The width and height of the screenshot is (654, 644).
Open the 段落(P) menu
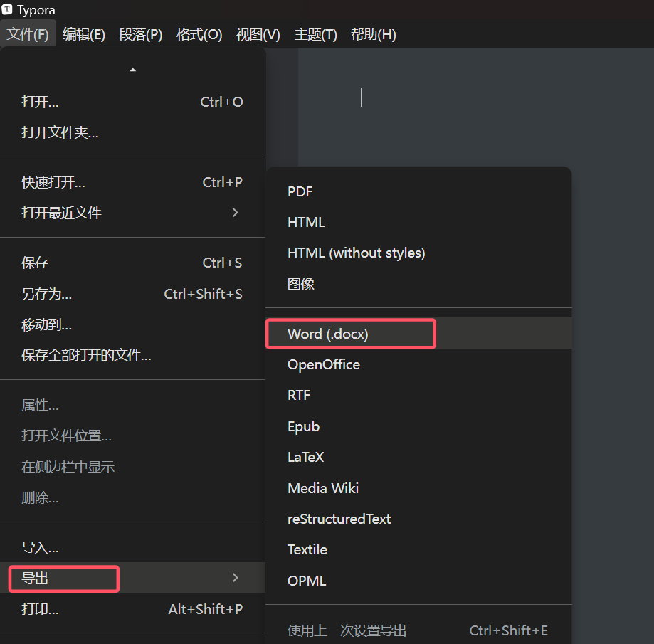[141, 34]
